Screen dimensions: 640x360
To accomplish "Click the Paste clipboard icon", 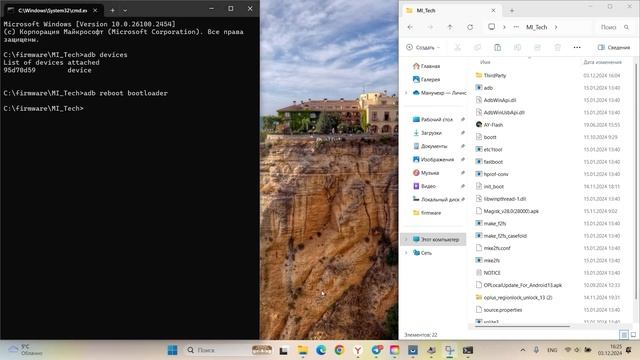I will tap(497, 47).
